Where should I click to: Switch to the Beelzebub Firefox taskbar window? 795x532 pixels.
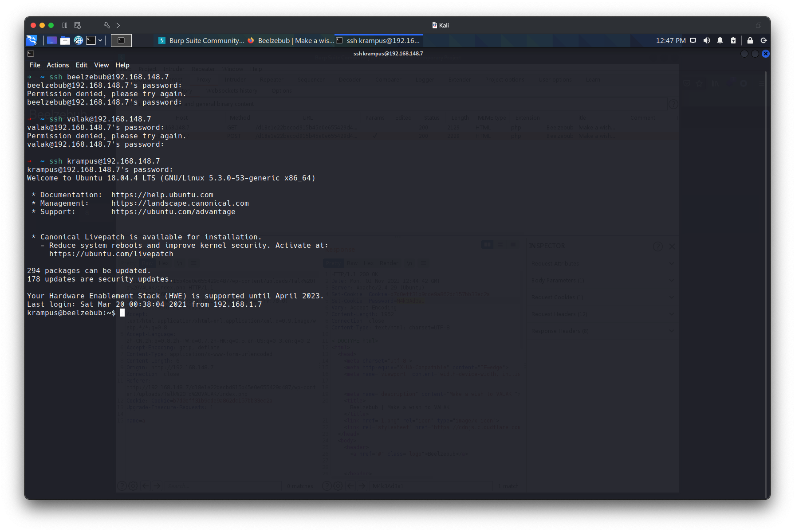pyautogui.click(x=291, y=40)
